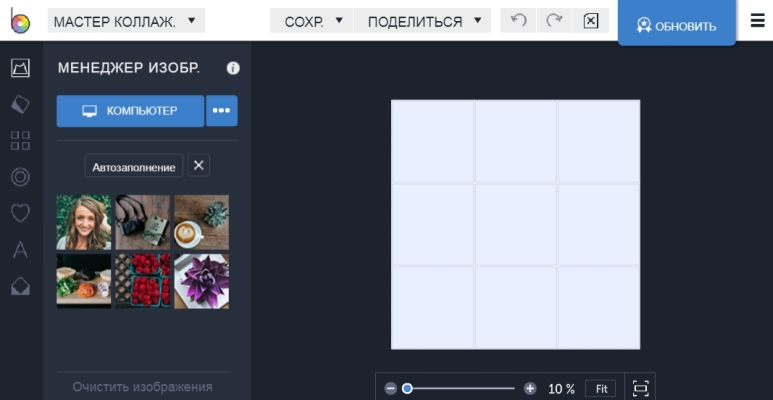Image resolution: width=773 pixels, height=400 pixels.
Task: Click the Автозаполнение button
Action: point(134,167)
